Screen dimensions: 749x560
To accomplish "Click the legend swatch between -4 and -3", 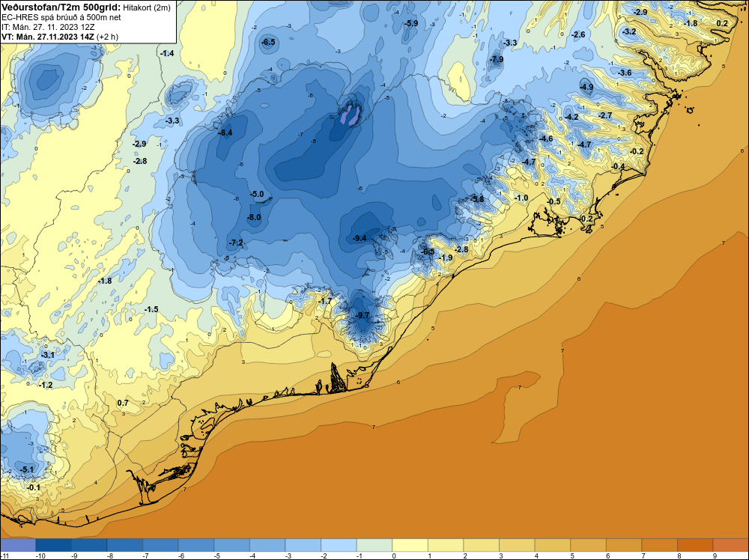I will (267, 545).
